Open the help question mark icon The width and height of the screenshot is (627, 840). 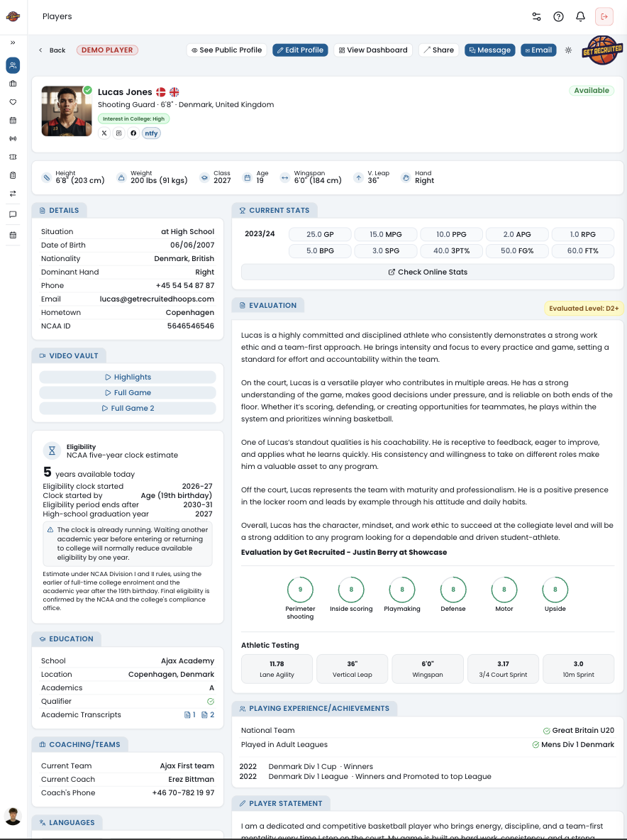[558, 16]
